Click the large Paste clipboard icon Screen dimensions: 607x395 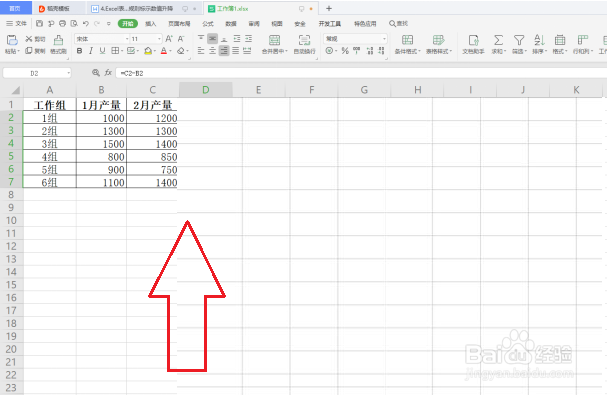point(12,40)
